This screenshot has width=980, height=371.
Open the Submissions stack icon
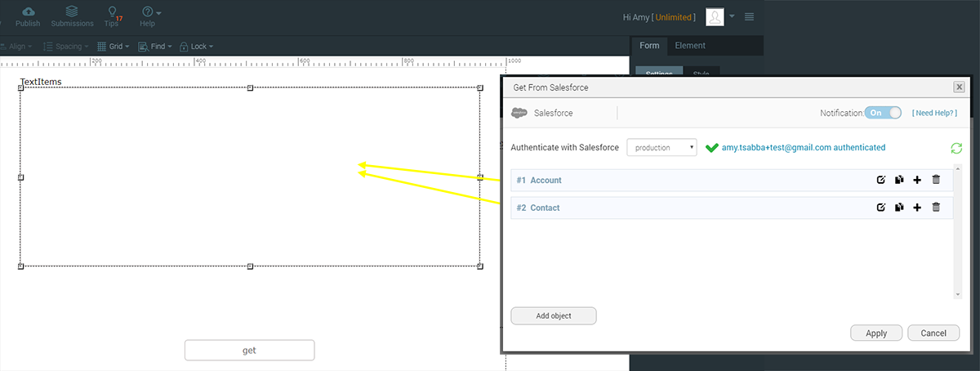pos(72,11)
